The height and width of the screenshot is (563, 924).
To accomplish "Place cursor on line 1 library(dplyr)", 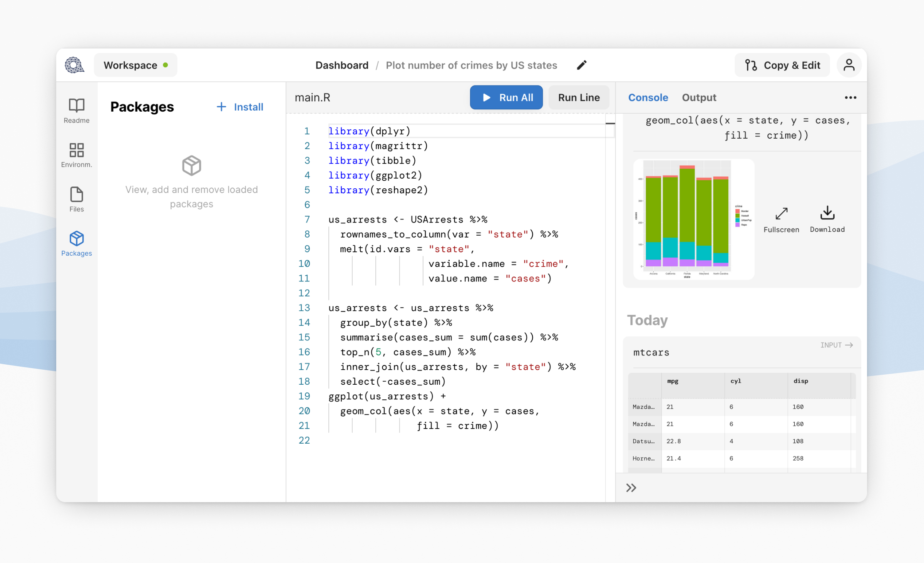I will pyautogui.click(x=369, y=131).
